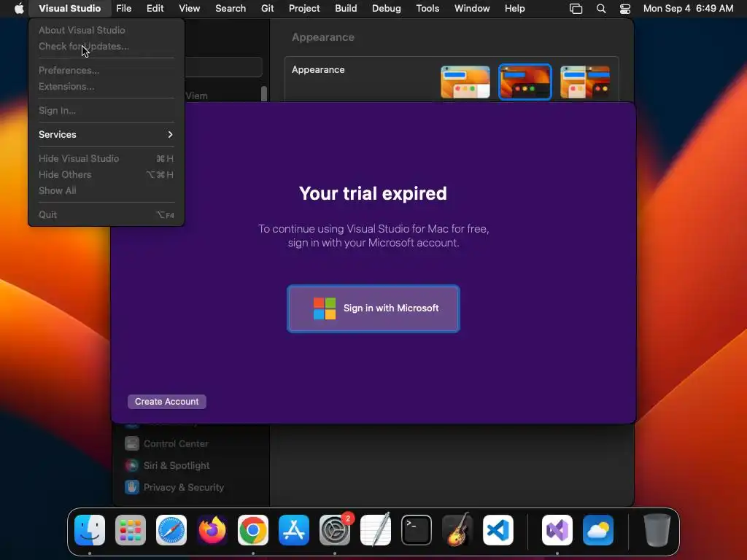
Task: Choose Hide Others
Action: pos(106,175)
